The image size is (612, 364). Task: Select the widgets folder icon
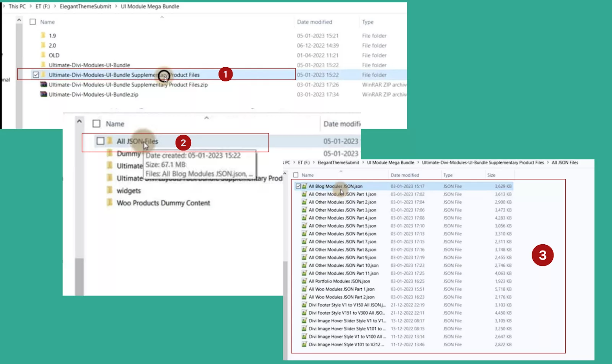pos(110,190)
